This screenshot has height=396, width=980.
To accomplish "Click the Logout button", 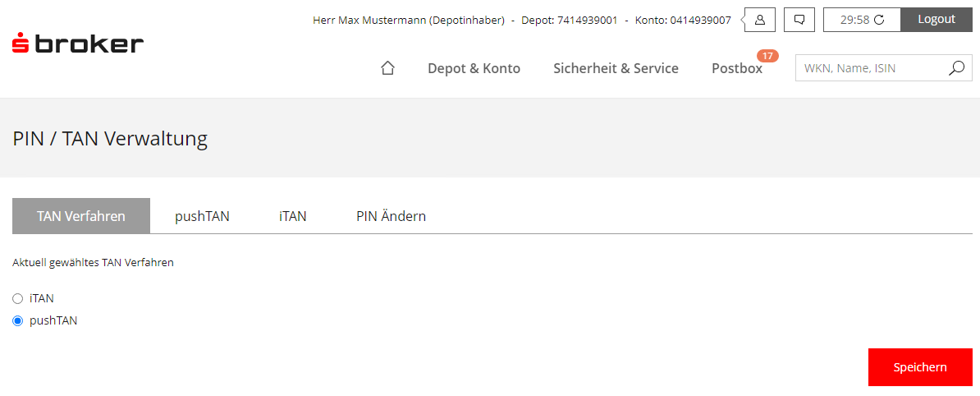I will [936, 20].
